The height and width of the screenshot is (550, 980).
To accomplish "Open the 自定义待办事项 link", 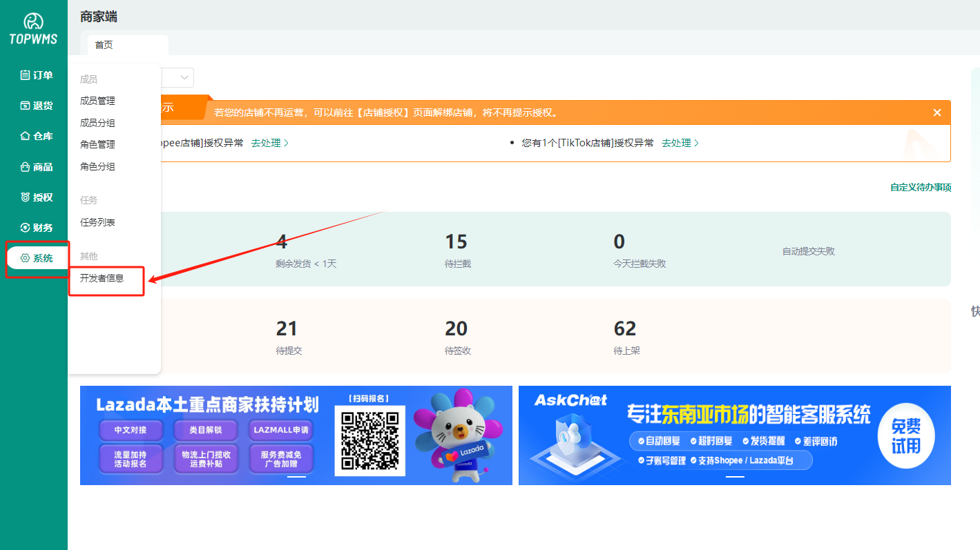I will [x=921, y=187].
